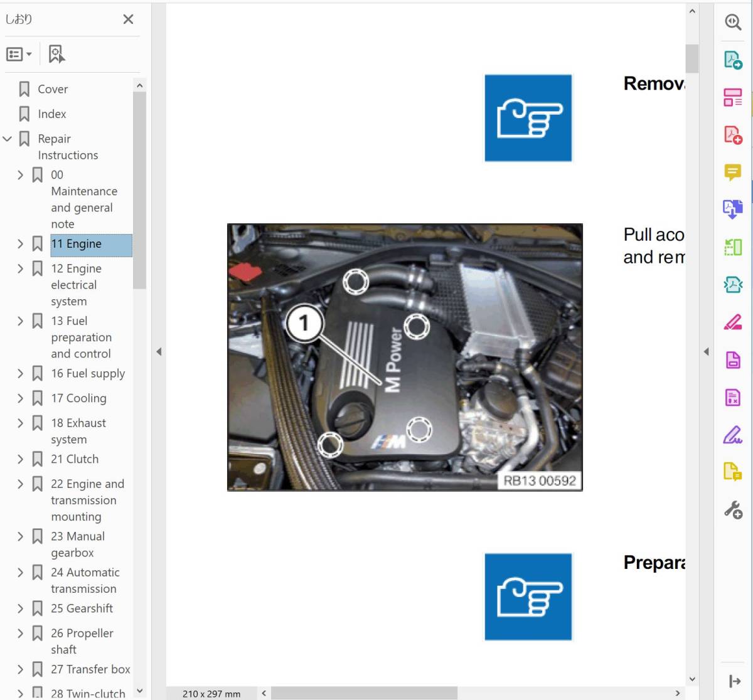753x700 pixels.
Task: Click the first blue pointing-hand note icon
Action: coord(528,118)
